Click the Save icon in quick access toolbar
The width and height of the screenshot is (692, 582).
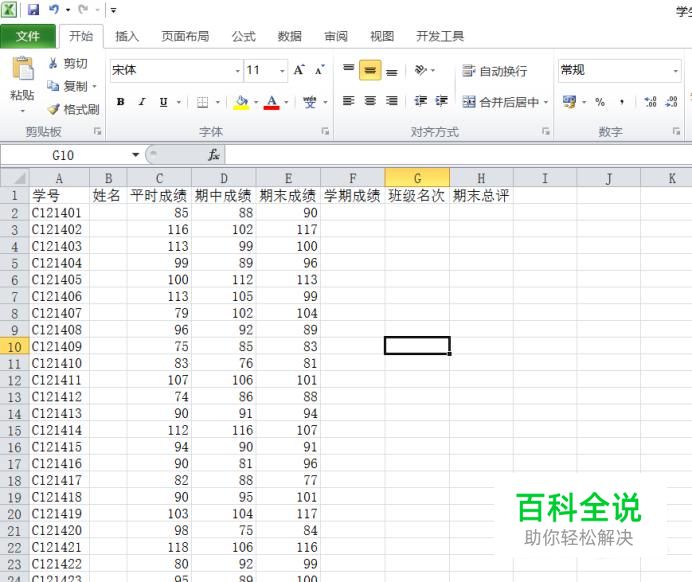click(x=34, y=9)
